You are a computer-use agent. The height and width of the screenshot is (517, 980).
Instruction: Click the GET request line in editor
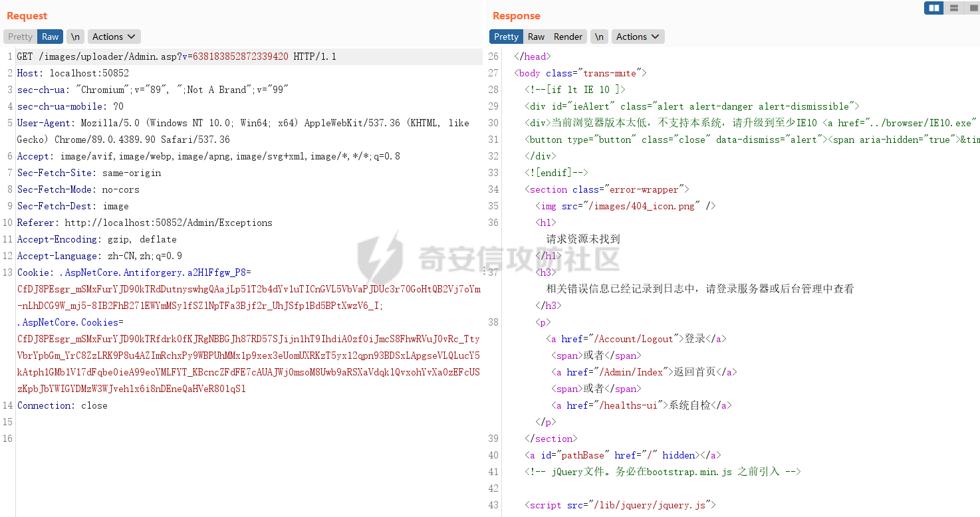[176, 56]
